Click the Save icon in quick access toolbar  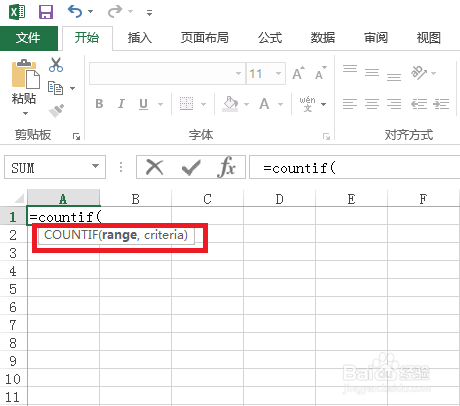click(x=46, y=12)
